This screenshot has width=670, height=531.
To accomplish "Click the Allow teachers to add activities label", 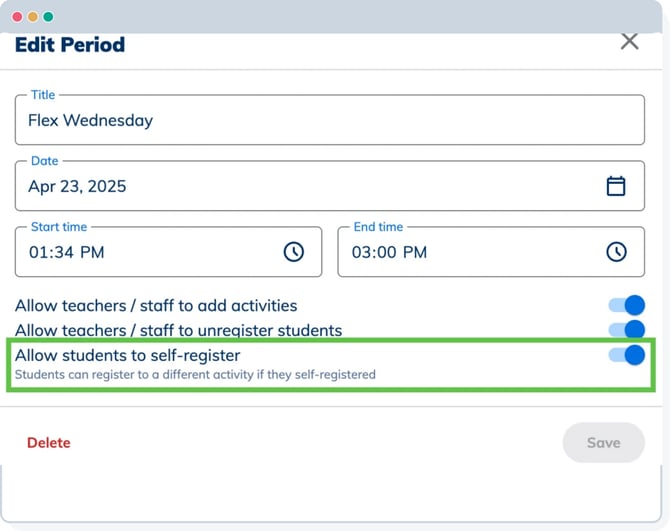I will [x=156, y=306].
